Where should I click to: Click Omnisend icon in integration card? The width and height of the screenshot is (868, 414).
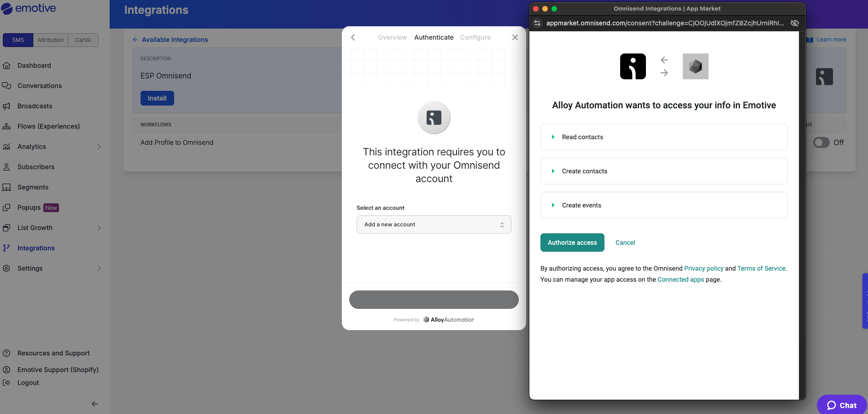[x=824, y=77]
